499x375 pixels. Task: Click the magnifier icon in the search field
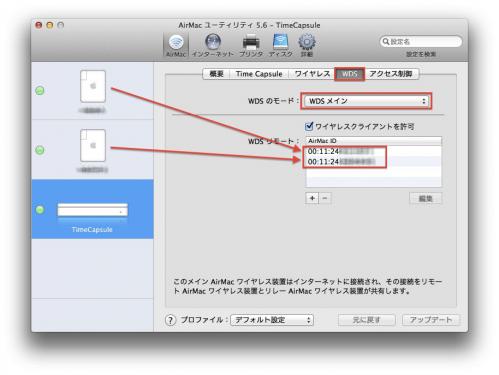(x=386, y=42)
